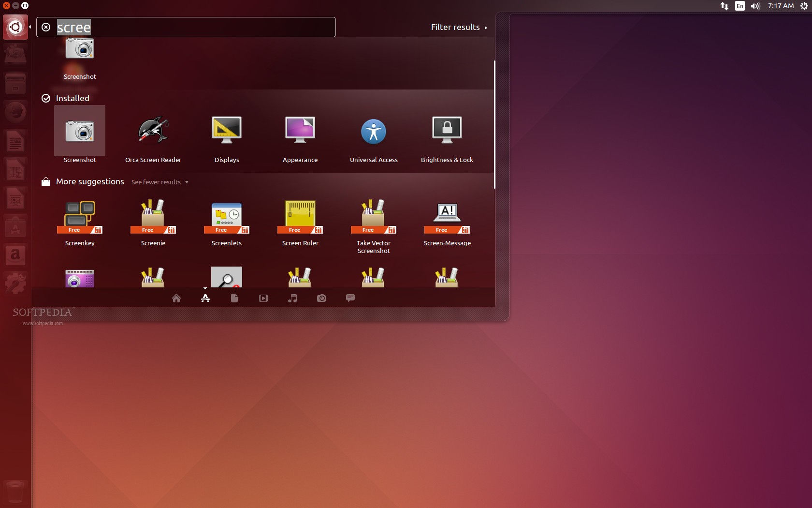The image size is (812, 508).
Task: Select the Screen-Message suggestion
Action: coord(447,223)
